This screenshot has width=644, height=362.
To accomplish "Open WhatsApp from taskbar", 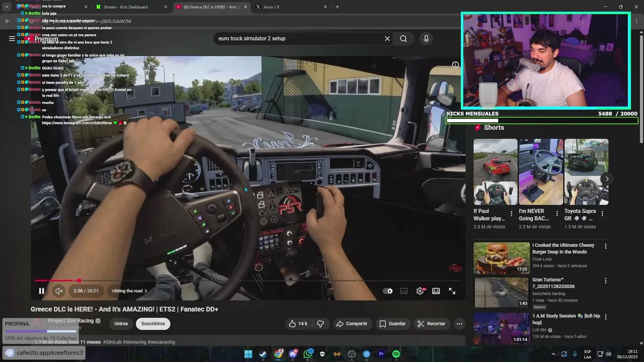I will coord(308,354).
